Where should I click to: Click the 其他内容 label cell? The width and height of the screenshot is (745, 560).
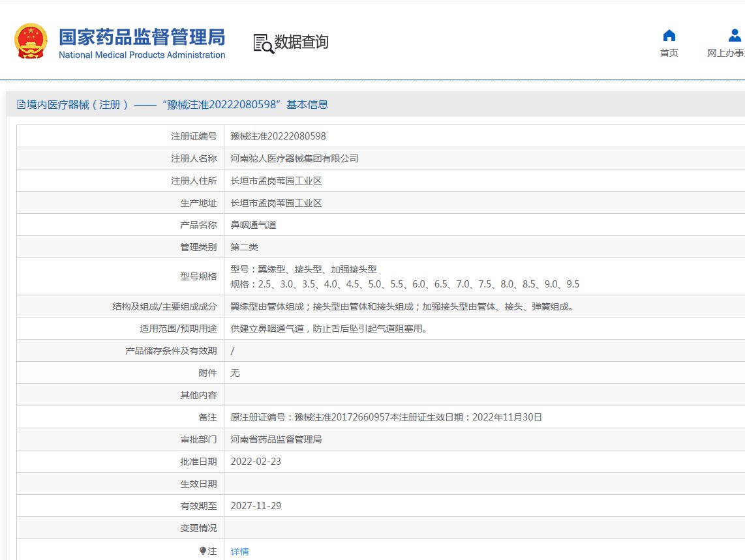point(120,395)
